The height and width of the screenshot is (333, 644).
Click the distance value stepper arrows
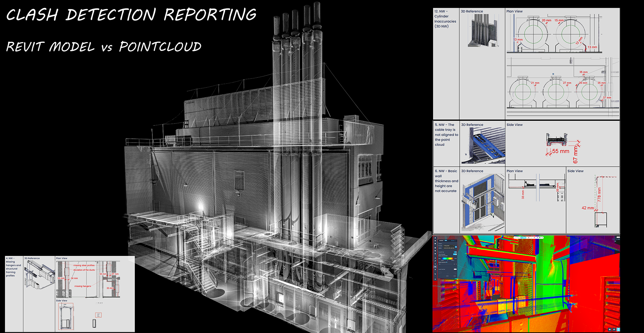pos(456,264)
